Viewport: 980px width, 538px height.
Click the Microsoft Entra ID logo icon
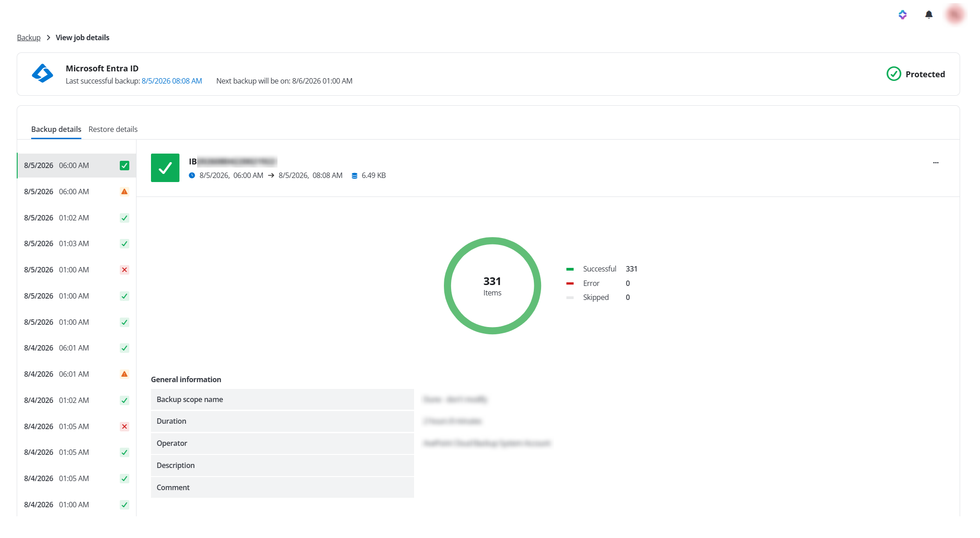[42, 73]
